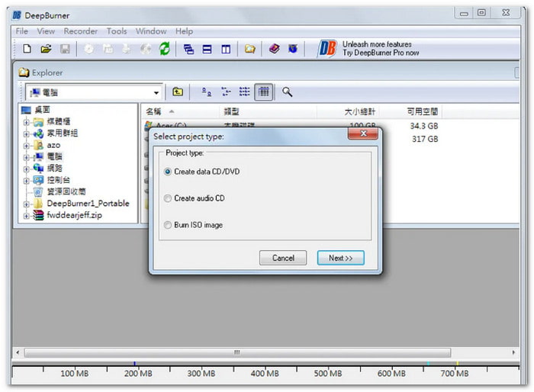This screenshot has height=392, width=534.
Task: Expand the azo folder tree node
Action: pyautogui.click(x=26, y=146)
